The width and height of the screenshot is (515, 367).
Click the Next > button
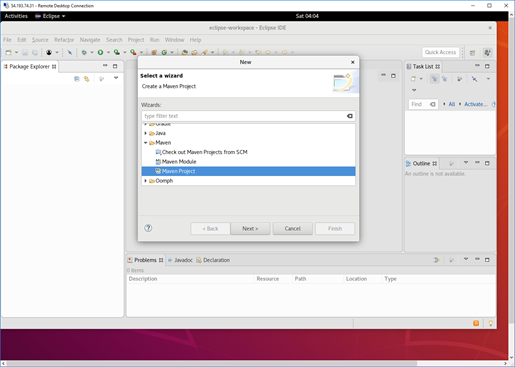(250, 229)
